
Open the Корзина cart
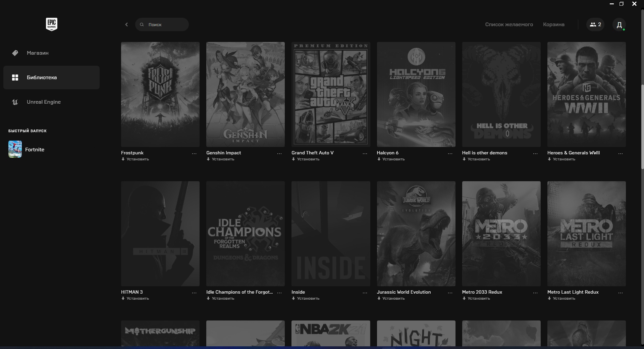pyautogui.click(x=553, y=24)
